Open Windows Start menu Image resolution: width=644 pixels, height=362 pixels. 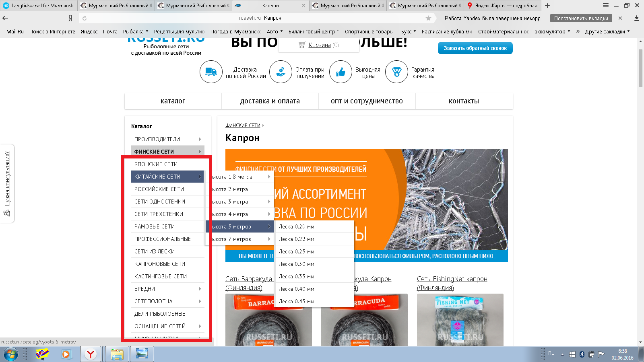coord(11,354)
